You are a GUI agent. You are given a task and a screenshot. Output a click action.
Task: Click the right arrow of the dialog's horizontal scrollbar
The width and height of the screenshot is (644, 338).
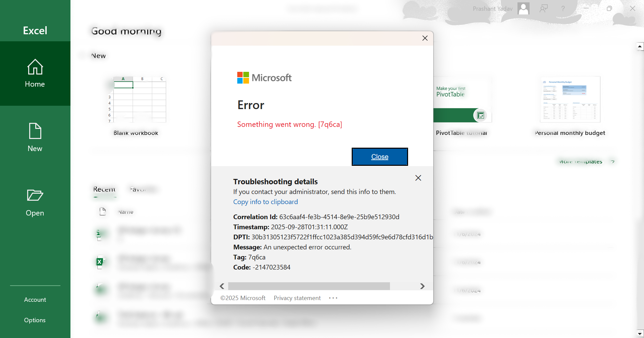(422, 286)
